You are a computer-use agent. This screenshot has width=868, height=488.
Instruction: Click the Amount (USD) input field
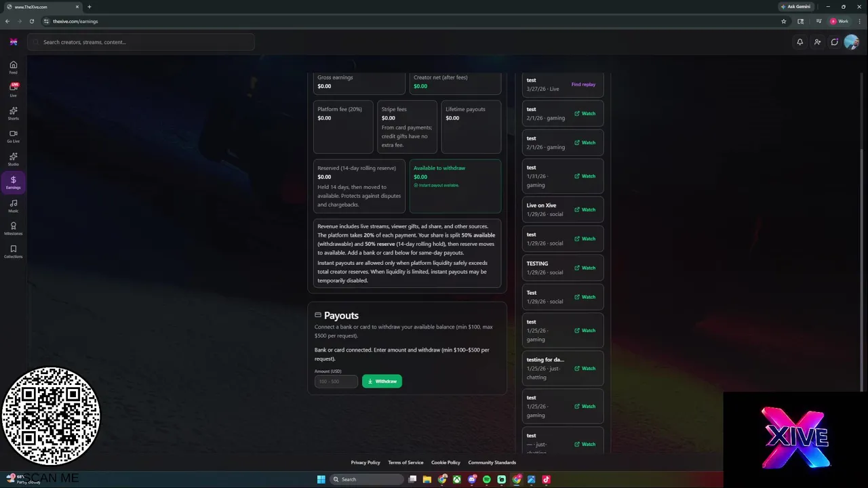(336, 382)
